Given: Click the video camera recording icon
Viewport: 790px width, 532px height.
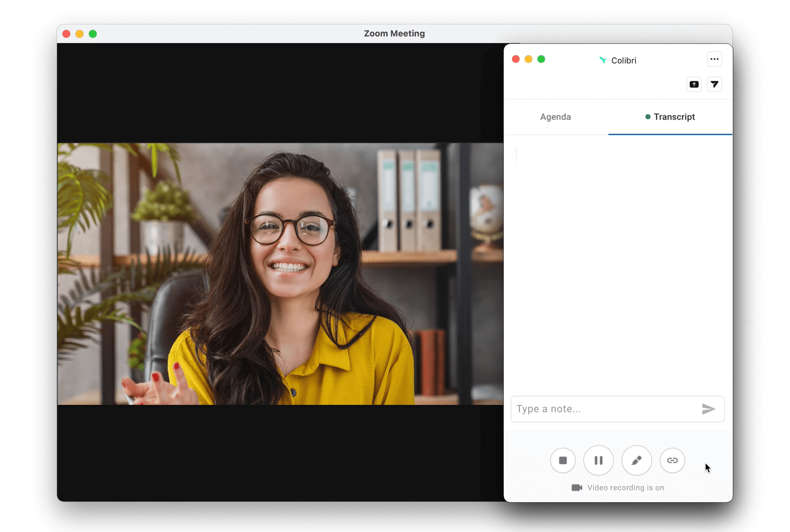Looking at the screenshot, I should [x=577, y=488].
